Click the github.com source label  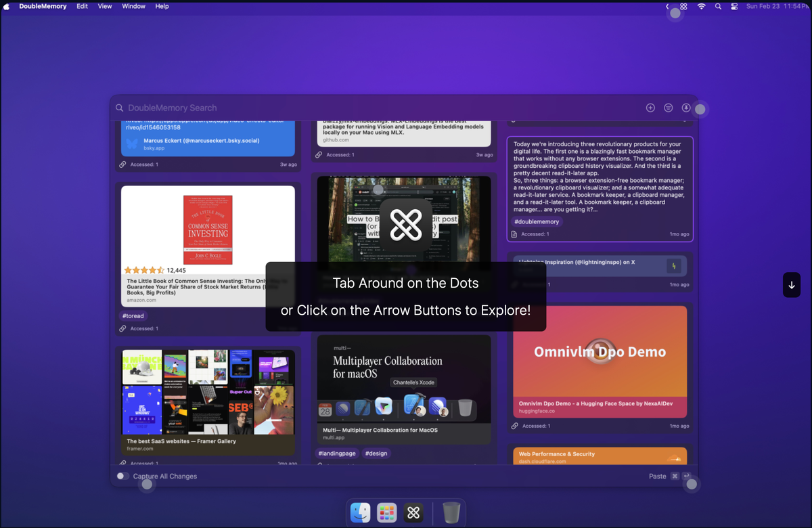pos(335,140)
